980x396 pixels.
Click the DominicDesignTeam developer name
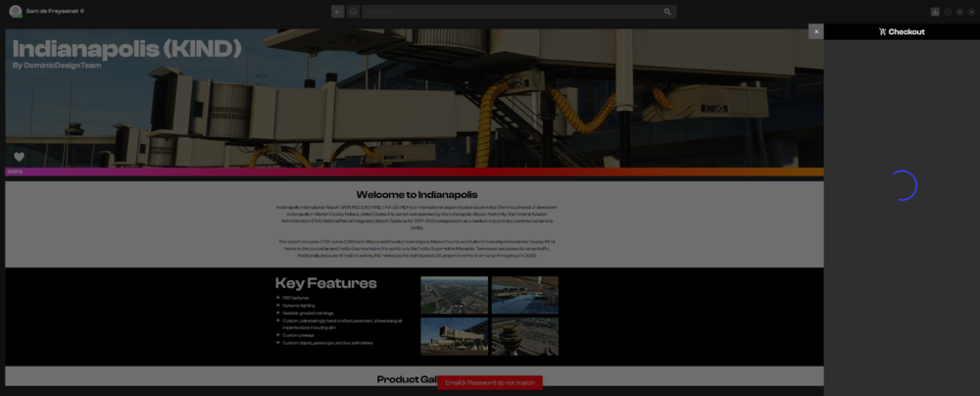coord(57,66)
